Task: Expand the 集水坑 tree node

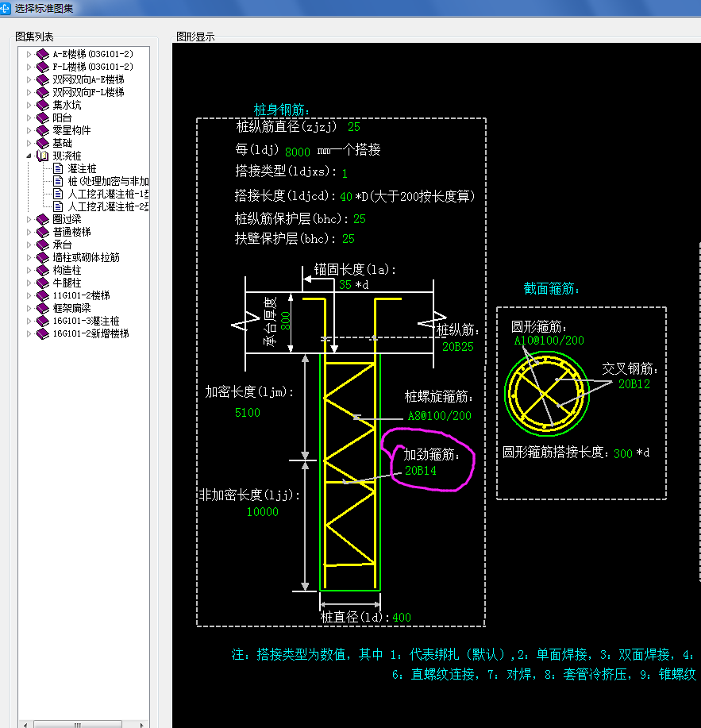Action: point(29,105)
